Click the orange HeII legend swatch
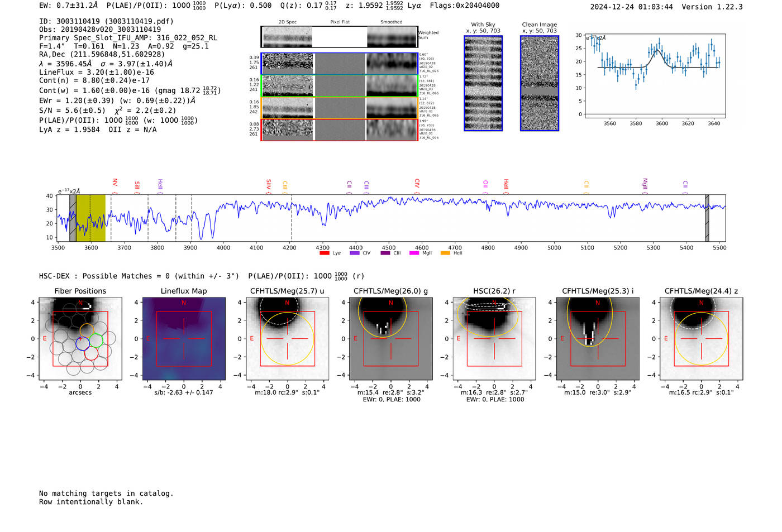The image size is (782, 532). tap(445, 253)
